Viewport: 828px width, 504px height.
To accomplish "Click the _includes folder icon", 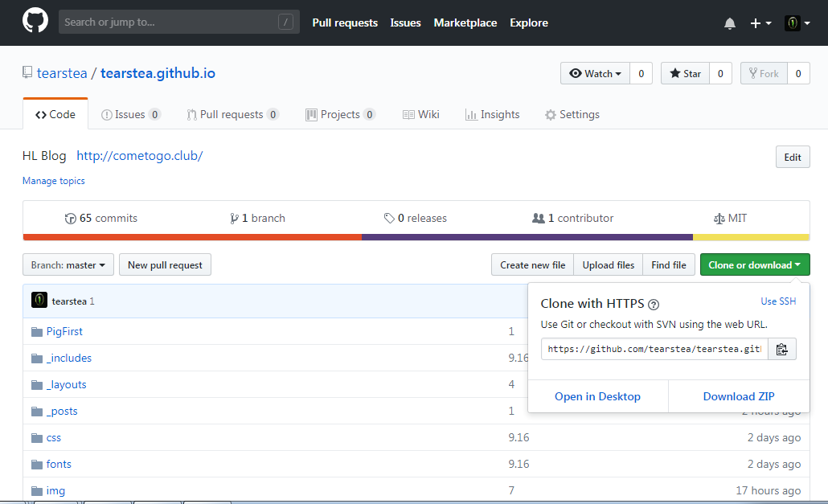I will point(36,359).
